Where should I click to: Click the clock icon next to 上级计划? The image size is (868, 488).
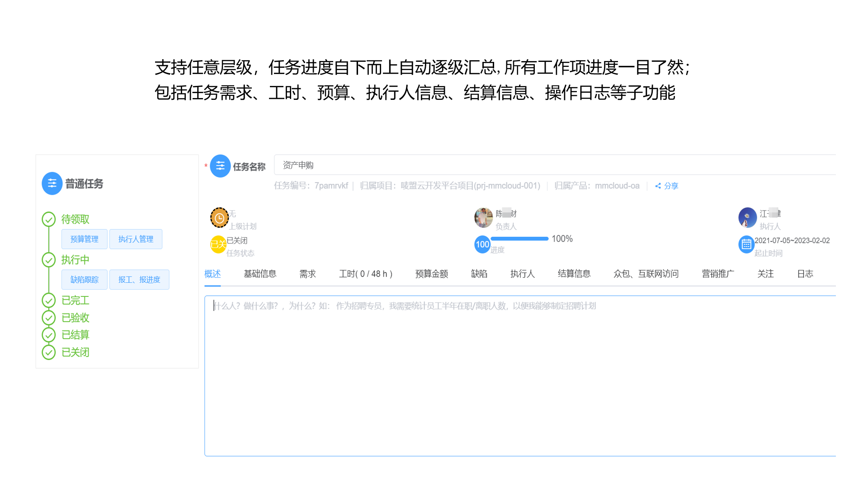pyautogui.click(x=219, y=217)
